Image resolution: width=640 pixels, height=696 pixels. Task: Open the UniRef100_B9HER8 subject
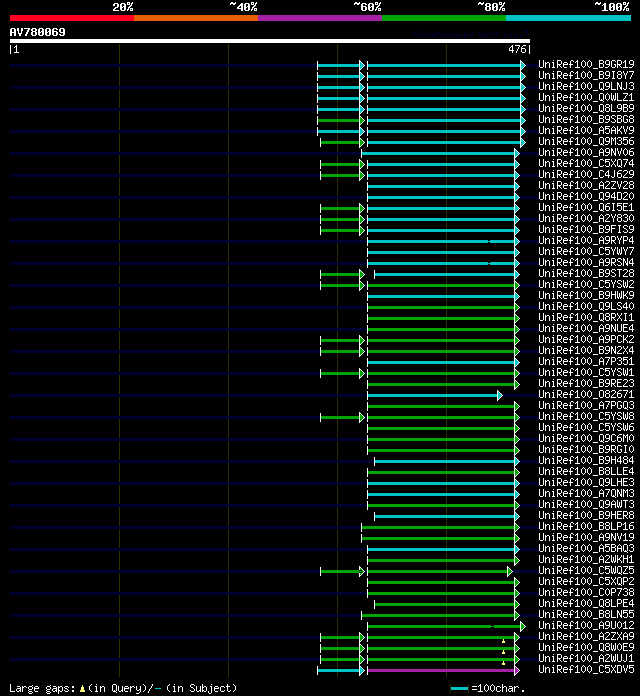tap(586, 516)
